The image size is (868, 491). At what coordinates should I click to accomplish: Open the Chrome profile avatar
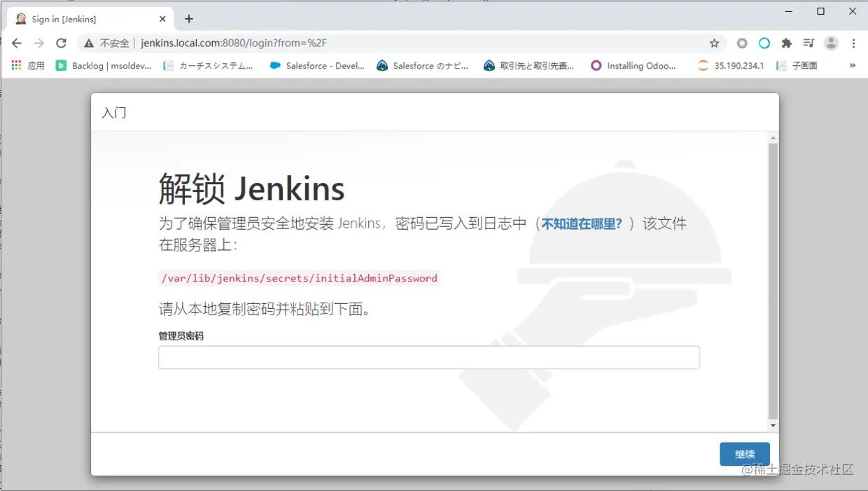tap(831, 43)
